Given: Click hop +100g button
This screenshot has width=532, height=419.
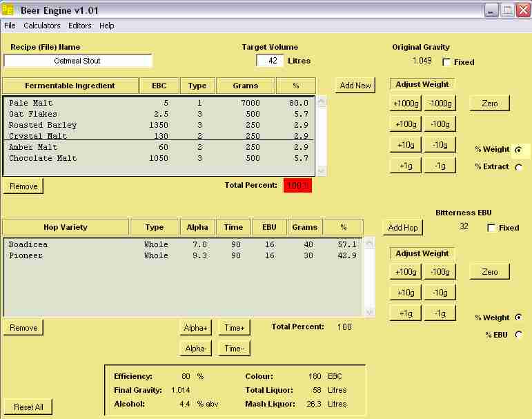Looking at the screenshot, I should pos(406,272).
